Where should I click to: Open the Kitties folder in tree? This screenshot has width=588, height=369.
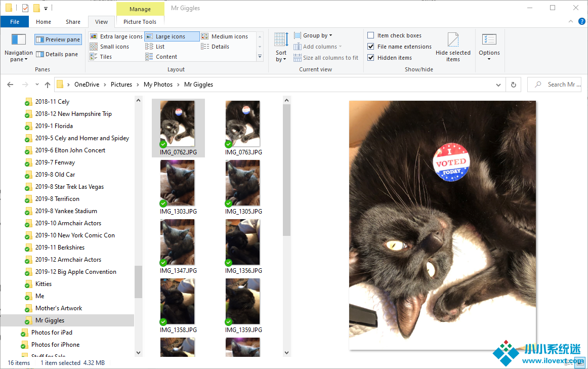point(44,284)
